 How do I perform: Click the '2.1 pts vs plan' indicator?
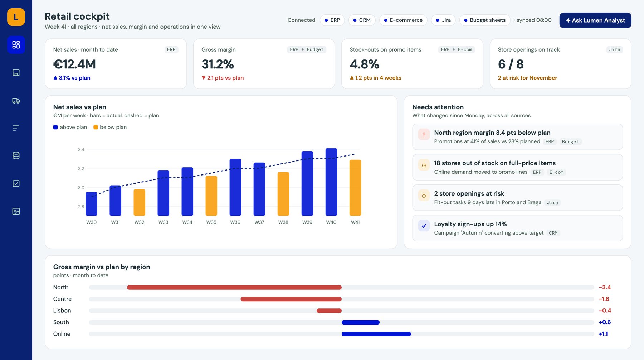[x=223, y=78]
